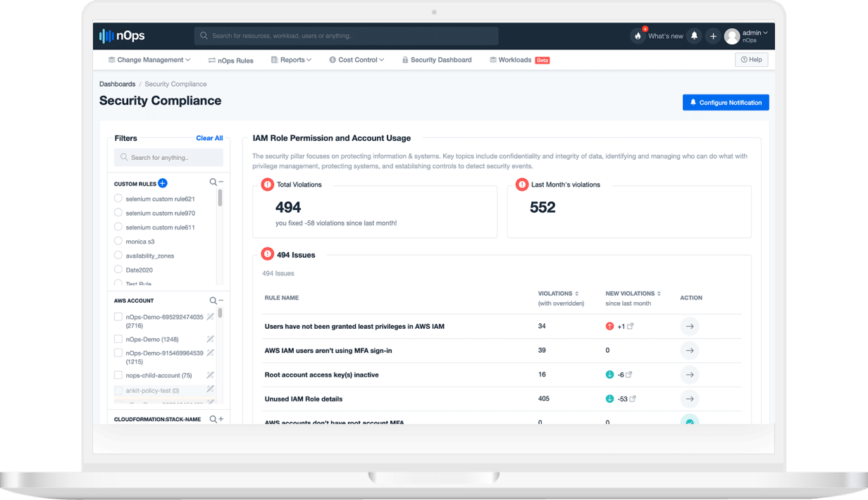Click edit pencil for nops-child-account
Image resolution: width=868 pixels, height=500 pixels.
(x=210, y=375)
